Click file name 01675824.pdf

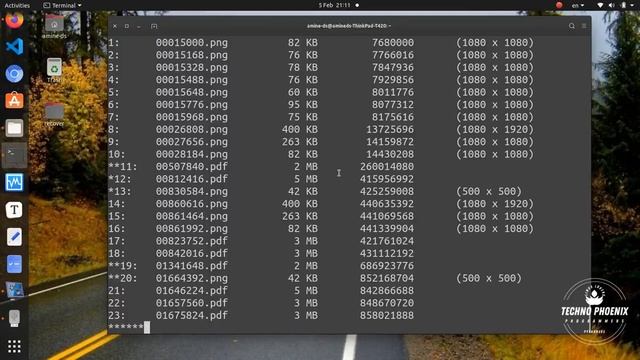191,316
